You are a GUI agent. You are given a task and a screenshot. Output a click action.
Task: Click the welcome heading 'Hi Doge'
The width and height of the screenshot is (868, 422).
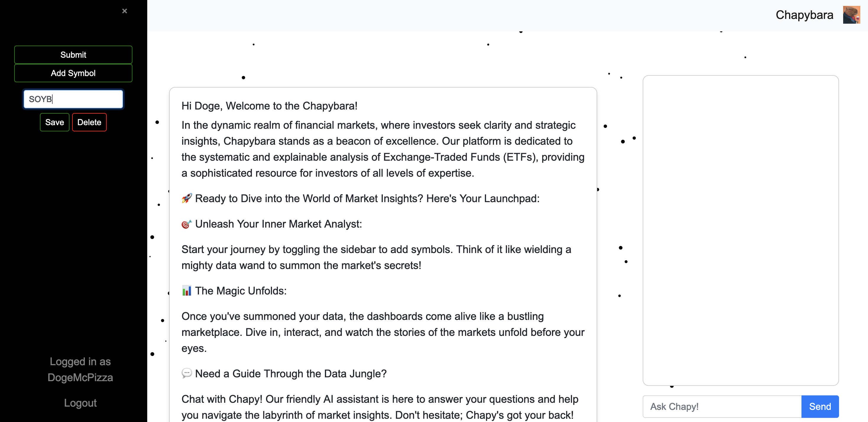pos(269,106)
